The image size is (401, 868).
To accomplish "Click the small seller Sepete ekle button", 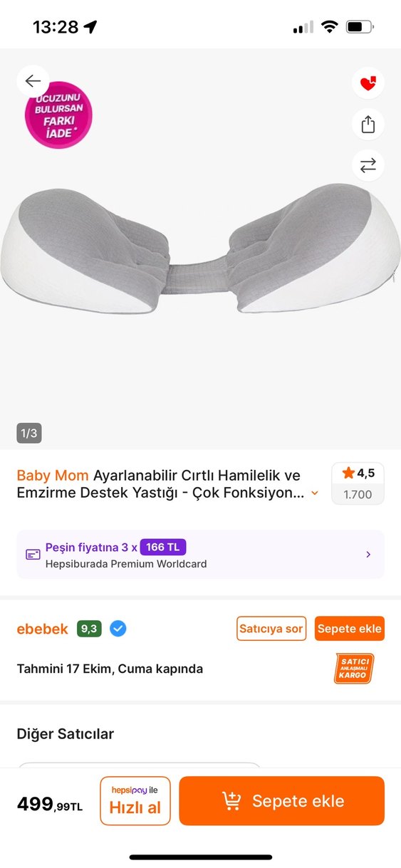I will (x=350, y=629).
